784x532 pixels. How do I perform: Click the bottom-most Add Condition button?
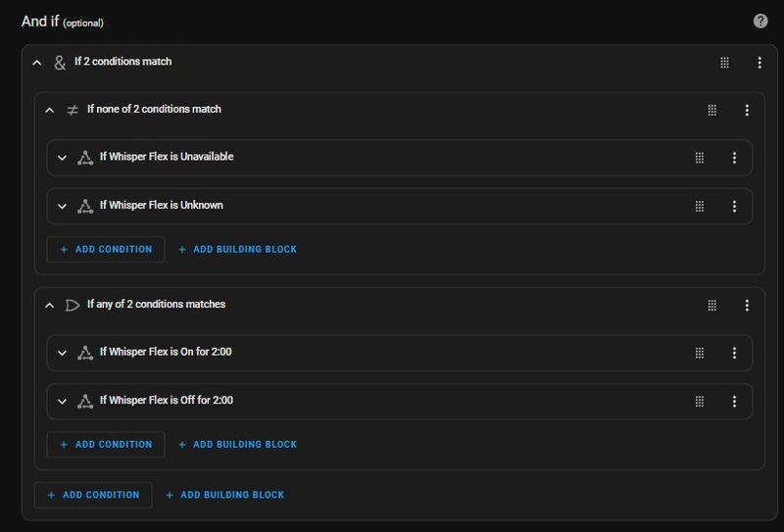click(93, 495)
